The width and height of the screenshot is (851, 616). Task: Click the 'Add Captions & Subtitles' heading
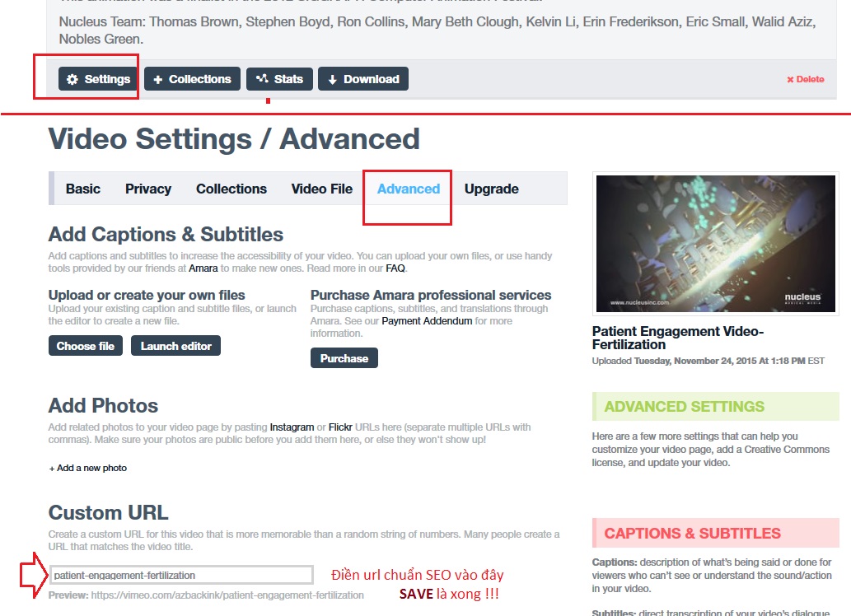click(166, 235)
